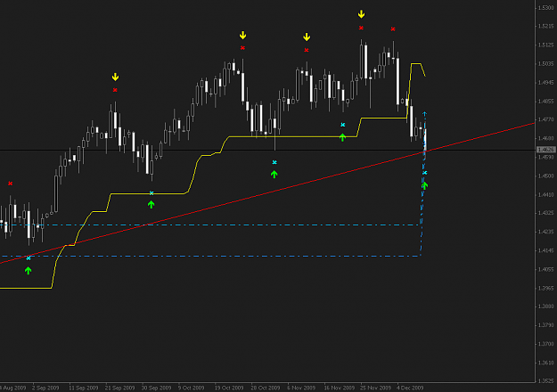Select the red cross under the 6 Nov 2009 yellow arrow
This screenshot has width=557, height=392.
coord(307,50)
